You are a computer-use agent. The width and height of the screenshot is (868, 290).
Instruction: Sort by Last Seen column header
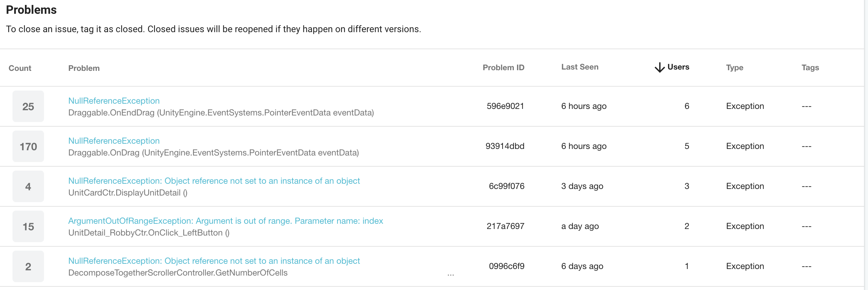click(x=579, y=67)
